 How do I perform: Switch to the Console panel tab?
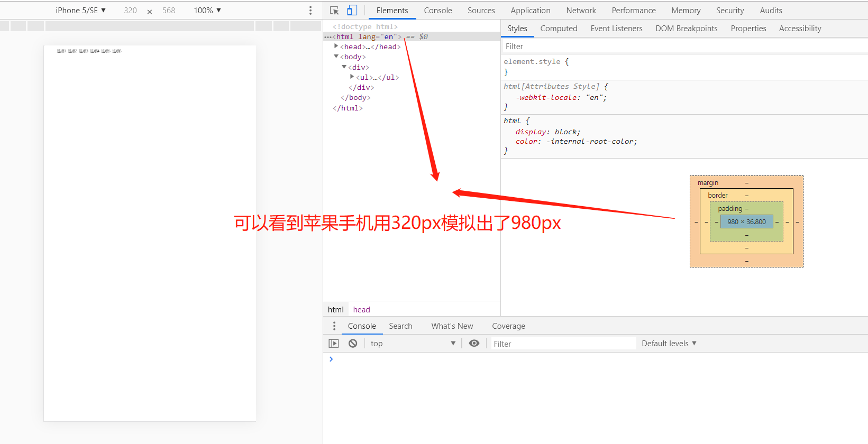tap(438, 11)
